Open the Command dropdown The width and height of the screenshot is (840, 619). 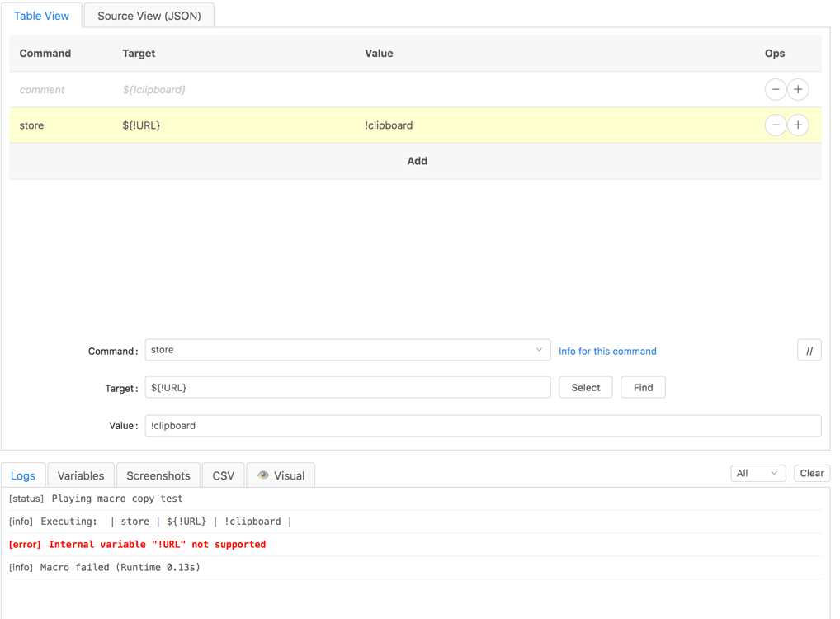(x=347, y=350)
